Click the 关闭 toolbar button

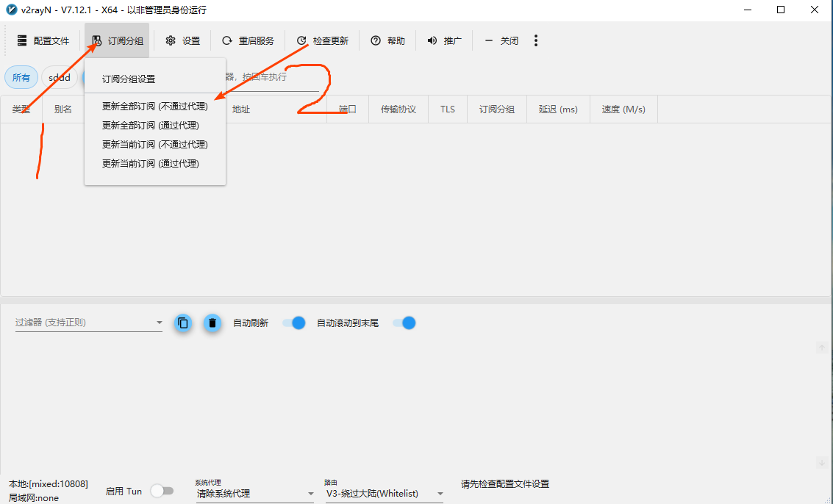[x=501, y=41]
